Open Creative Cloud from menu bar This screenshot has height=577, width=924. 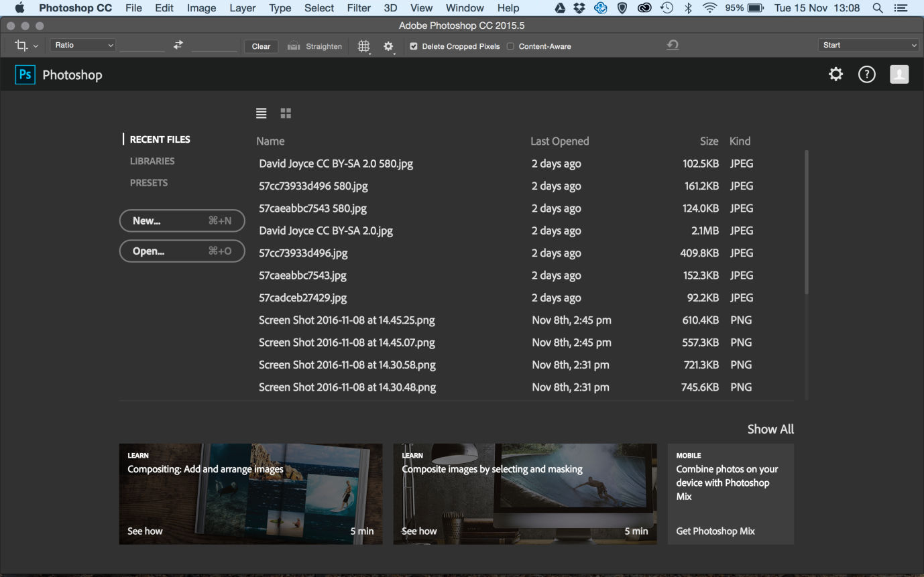(644, 8)
